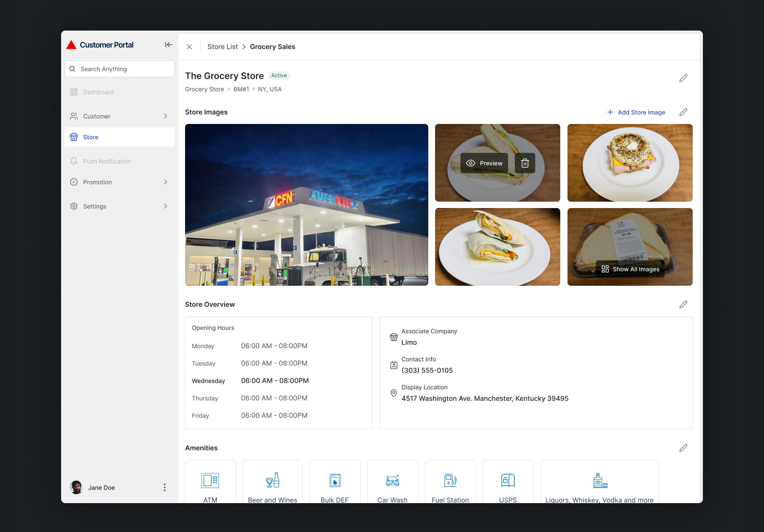The image size is (764, 532).
Task: Click the Display Location pin icon
Action: coord(394,393)
